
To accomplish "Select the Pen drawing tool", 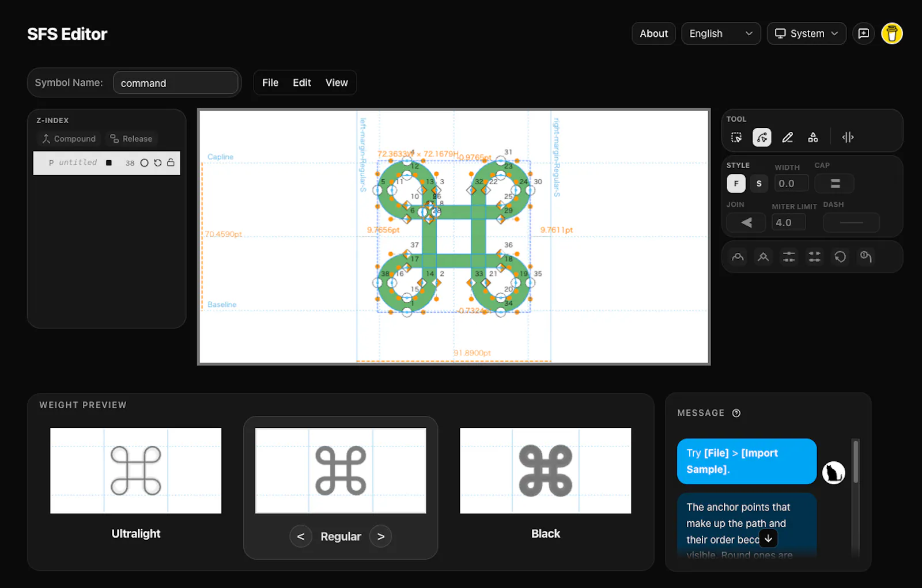I will tap(787, 137).
